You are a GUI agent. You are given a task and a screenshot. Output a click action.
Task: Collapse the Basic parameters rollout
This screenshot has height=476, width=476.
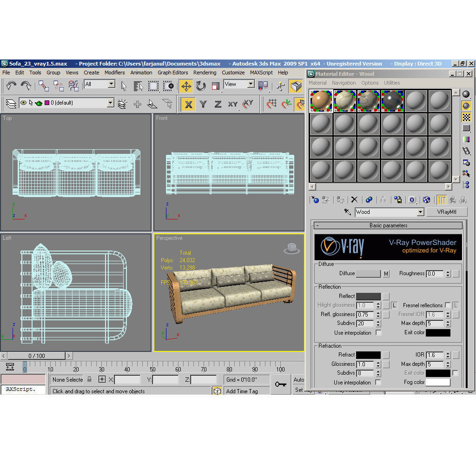(388, 225)
